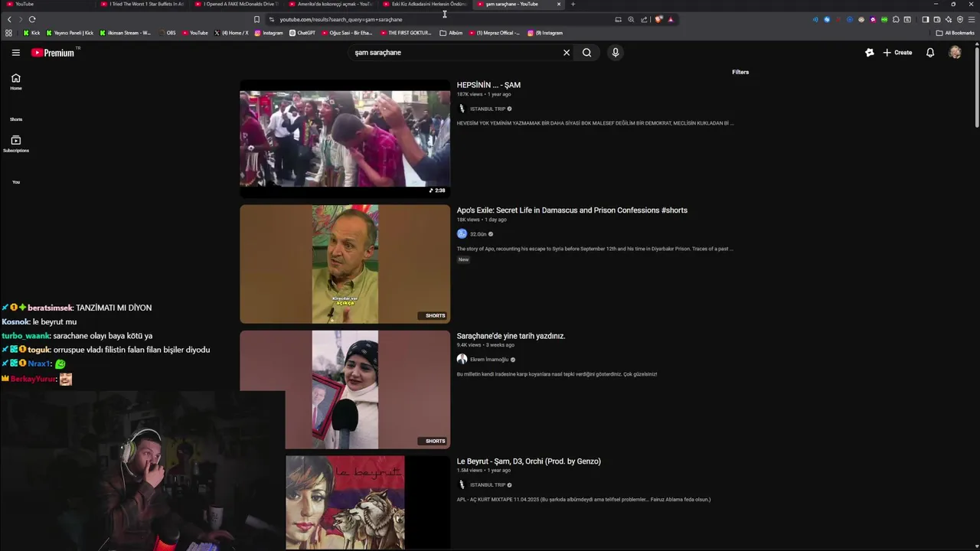Open the Brave Shields lion icon
Viewport: 980px width, 551px height.
point(658,19)
